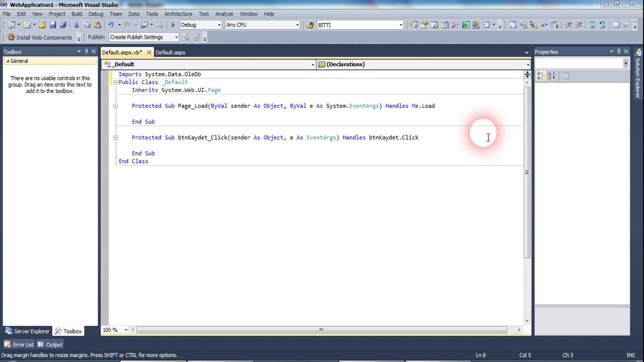Uncomment selected lines icon
The width and height of the screenshot is (644, 362).
602,25
